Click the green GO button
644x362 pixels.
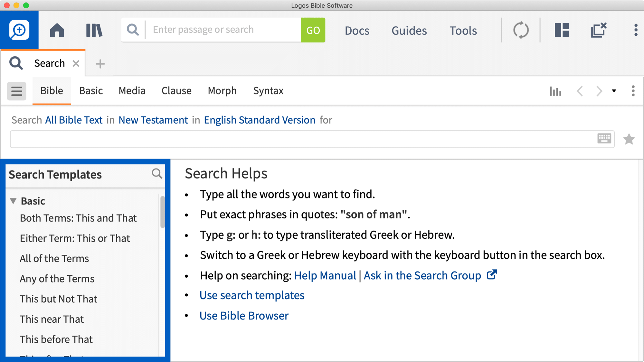click(x=313, y=30)
